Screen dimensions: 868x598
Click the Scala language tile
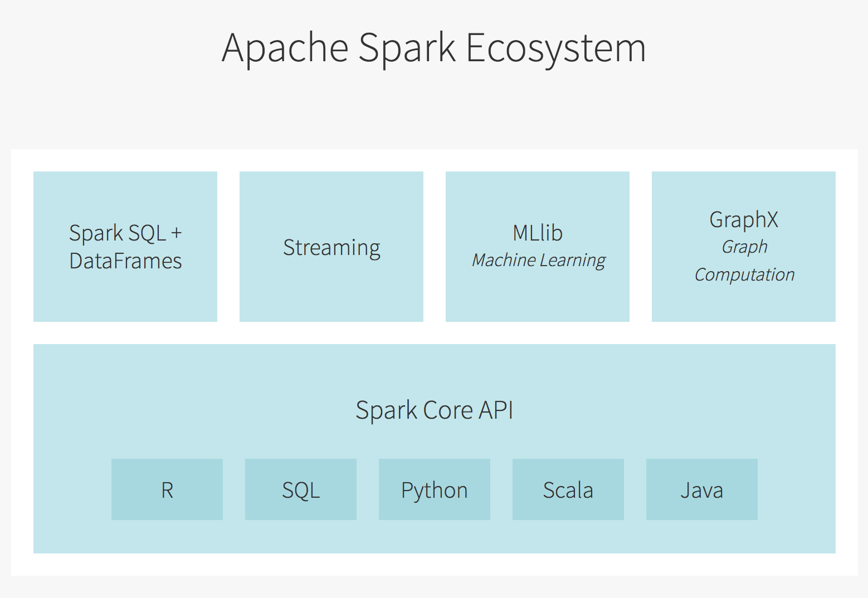tap(568, 489)
